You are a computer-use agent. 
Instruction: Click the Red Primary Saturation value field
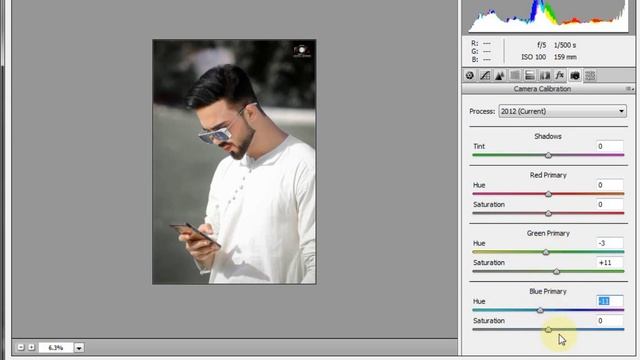pyautogui.click(x=610, y=204)
